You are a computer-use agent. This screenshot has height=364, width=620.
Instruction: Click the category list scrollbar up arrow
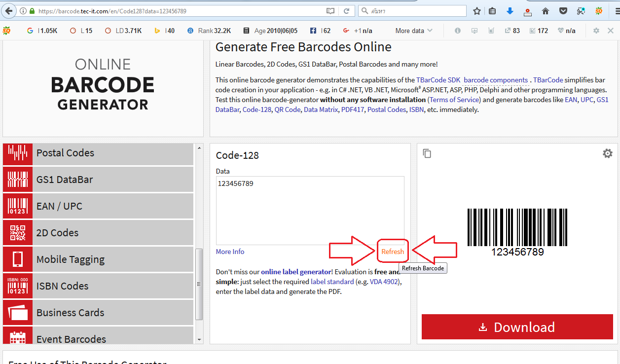tap(199, 148)
